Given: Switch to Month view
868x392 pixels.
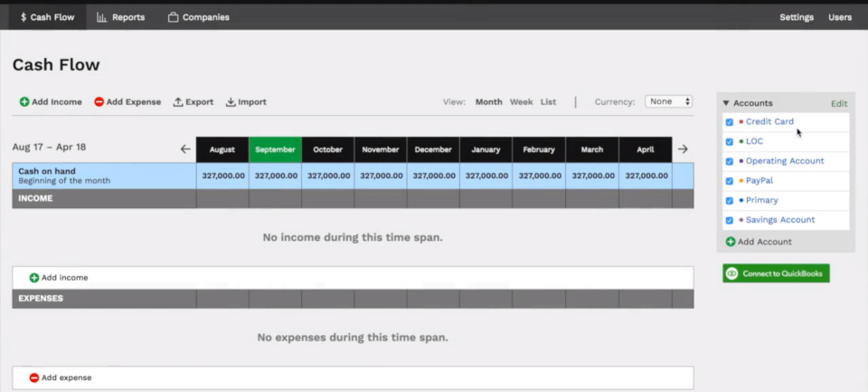Looking at the screenshot, I should point(489,102).
